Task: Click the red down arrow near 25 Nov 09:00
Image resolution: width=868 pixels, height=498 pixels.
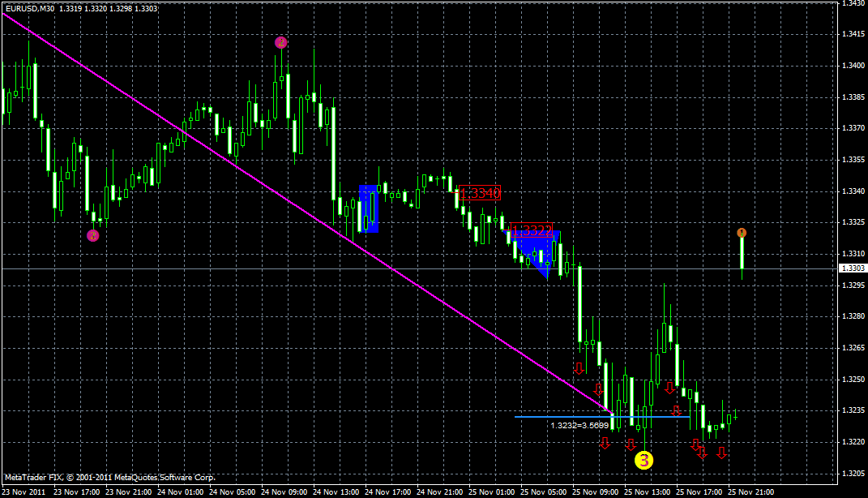Action: pos(579,367)
